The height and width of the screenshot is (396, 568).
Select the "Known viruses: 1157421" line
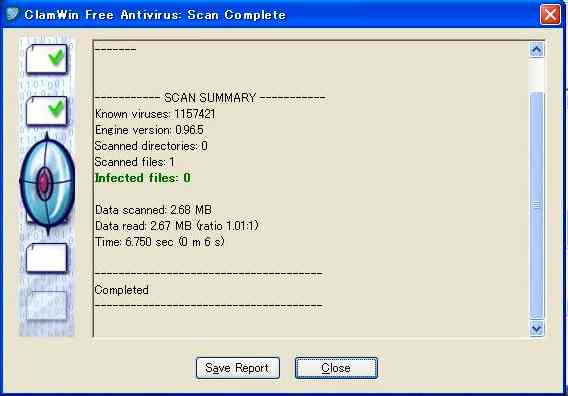click(x=155, y=114)
